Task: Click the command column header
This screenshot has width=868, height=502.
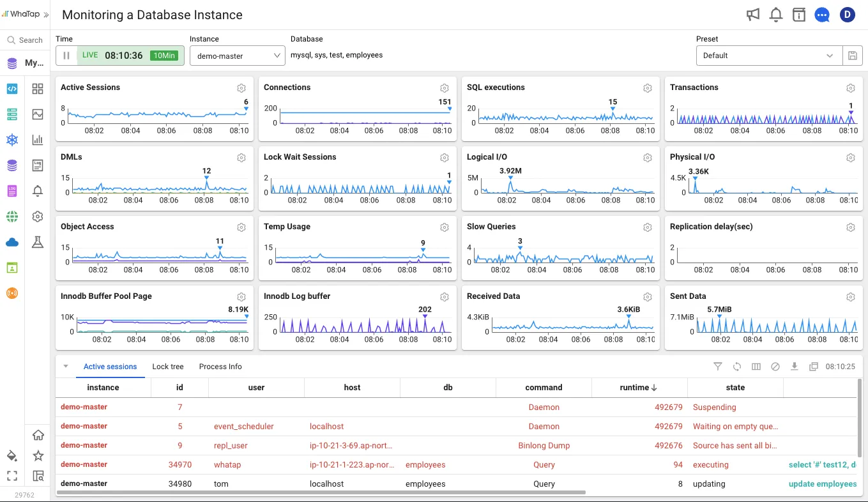Action: click(x=544, y=387)
